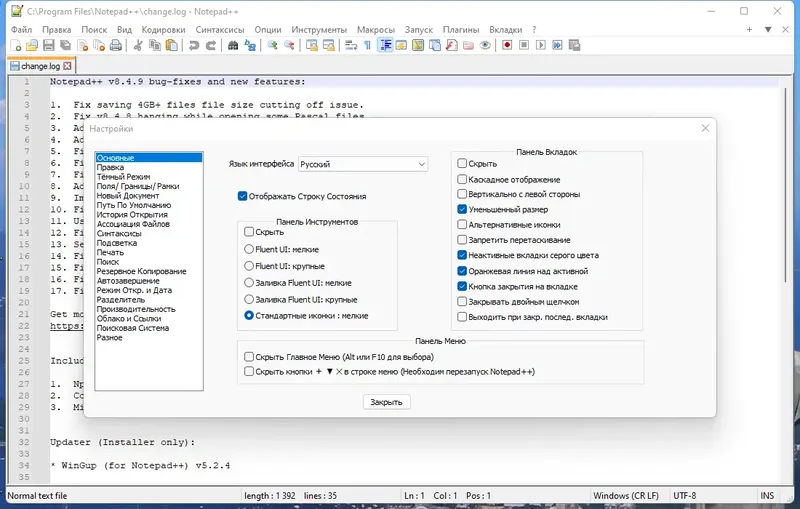Click the plus button in menu bar

pyautogui.click(x=749, y=30)
